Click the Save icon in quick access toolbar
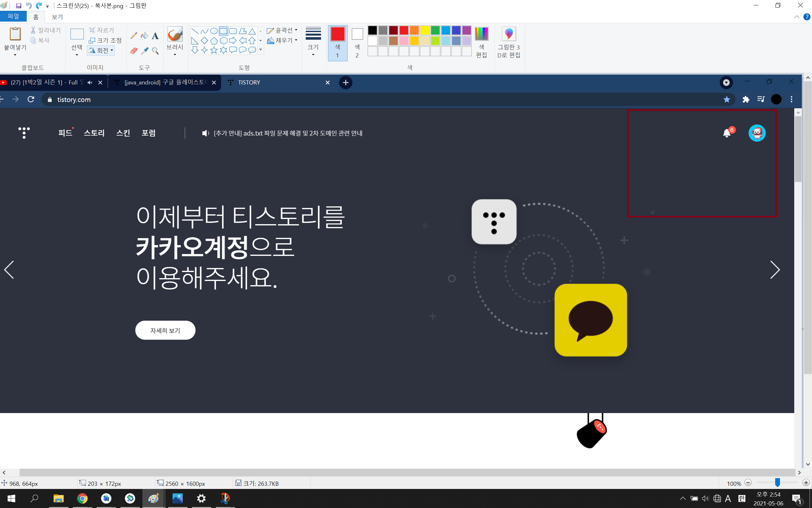Image resolution: width=812 pixels, height=508 pixels. (x=19, y=6)
